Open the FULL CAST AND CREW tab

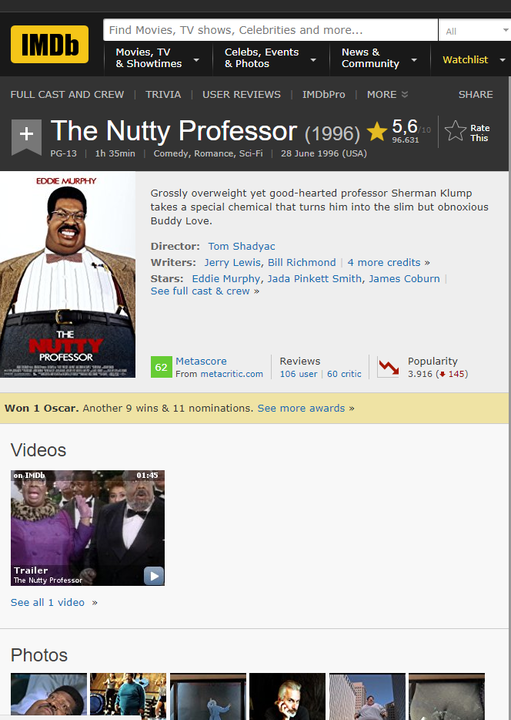pos(67,95)
